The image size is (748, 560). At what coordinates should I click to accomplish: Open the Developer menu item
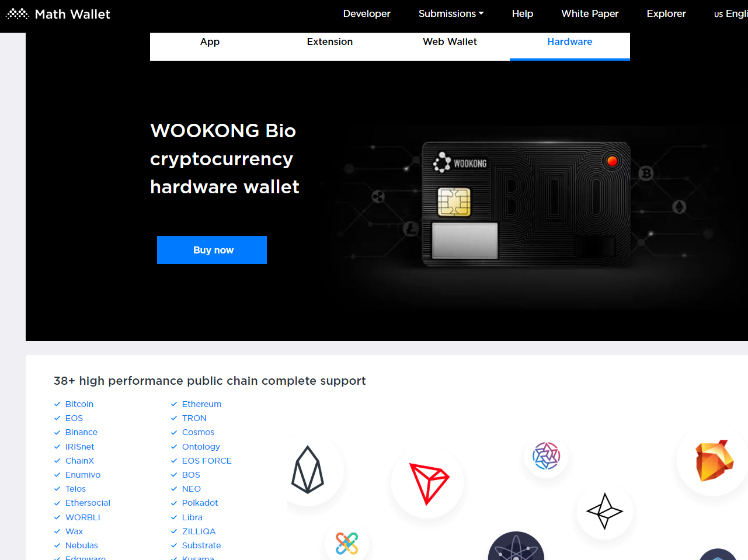[x=367, y=13]
